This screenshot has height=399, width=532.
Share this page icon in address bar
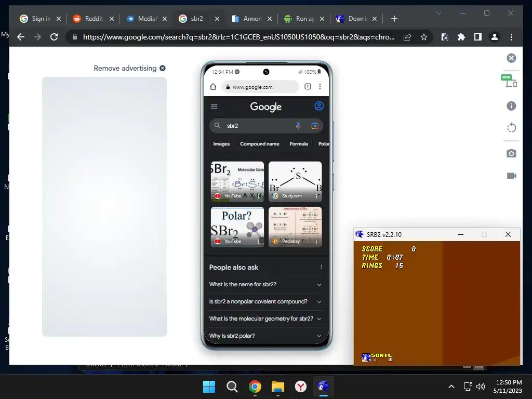tap(407, 37)
